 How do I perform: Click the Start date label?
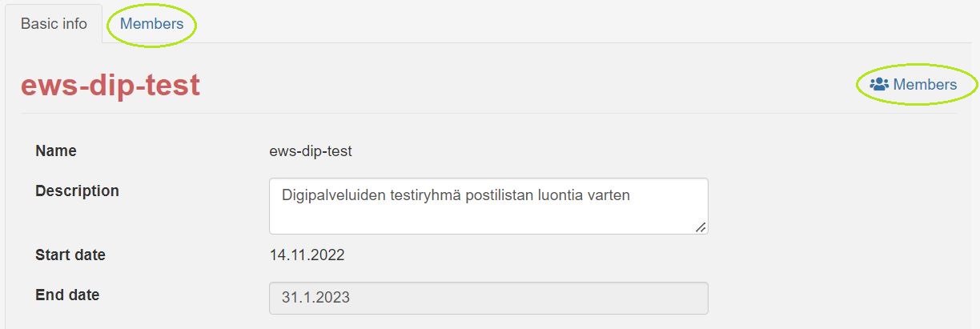(x=70, y=255)
